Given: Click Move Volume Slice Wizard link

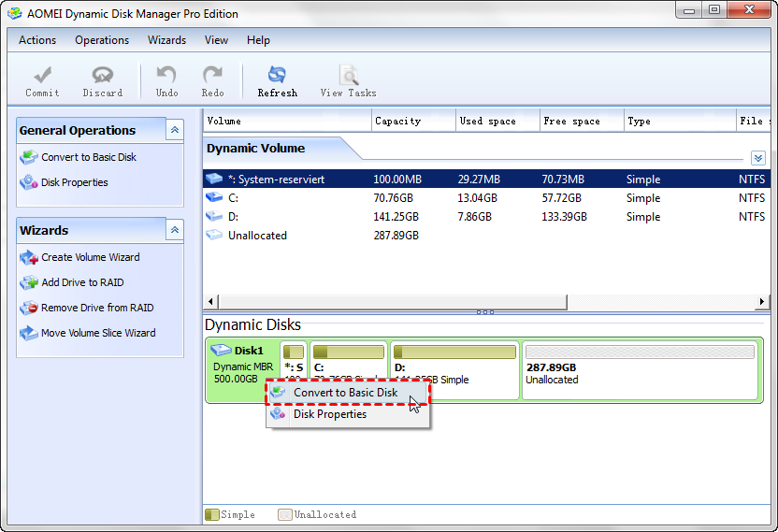Looking at the screenshot, I should 98,333.
